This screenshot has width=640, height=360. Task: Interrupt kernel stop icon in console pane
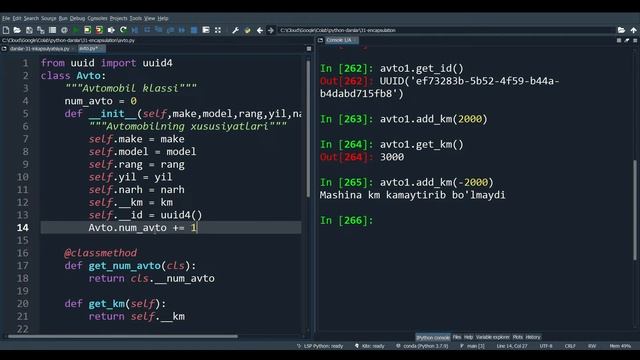pyautogui.click(x=619, y=40)
